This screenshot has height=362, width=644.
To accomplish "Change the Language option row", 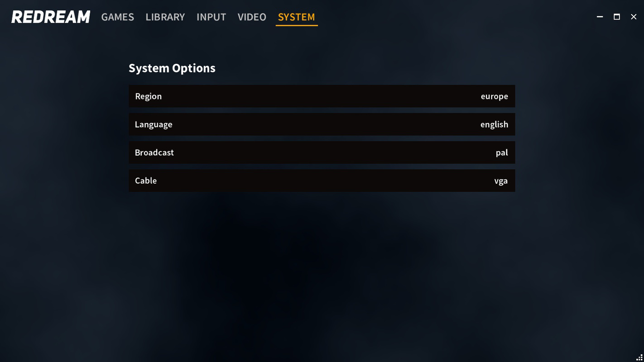I will pos(322,124).
